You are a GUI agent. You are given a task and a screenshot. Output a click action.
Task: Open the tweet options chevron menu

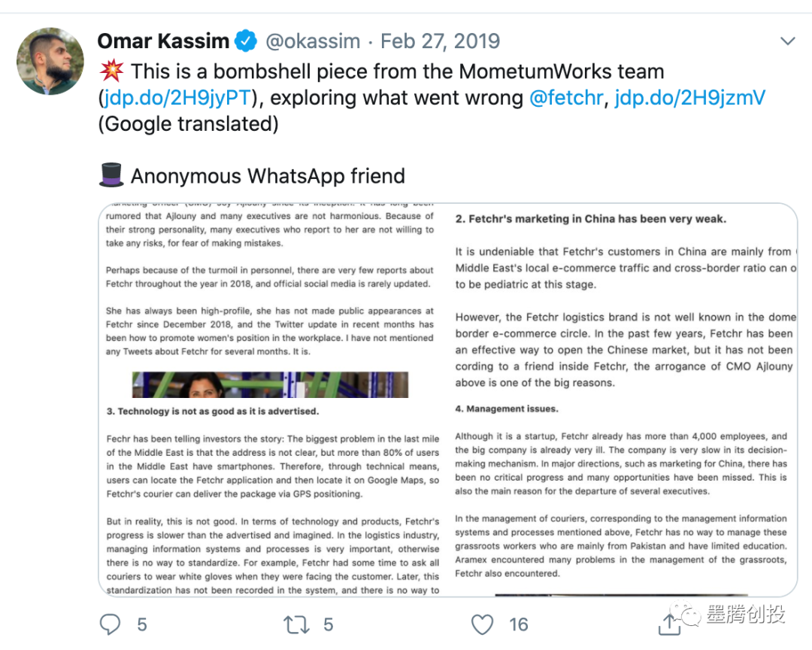tap(787, 41)
